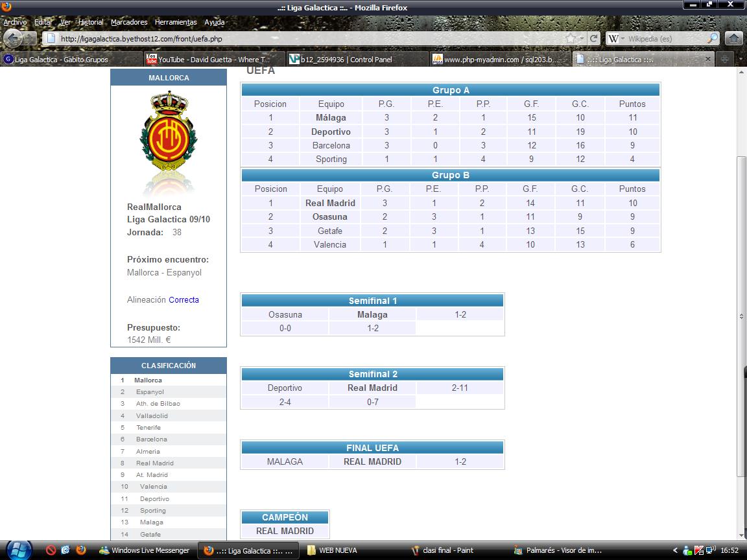Image resolution: width=747 pixels, height=560 pixels.
Task: Click the page icon beside the URL
Action: point(51,39)
